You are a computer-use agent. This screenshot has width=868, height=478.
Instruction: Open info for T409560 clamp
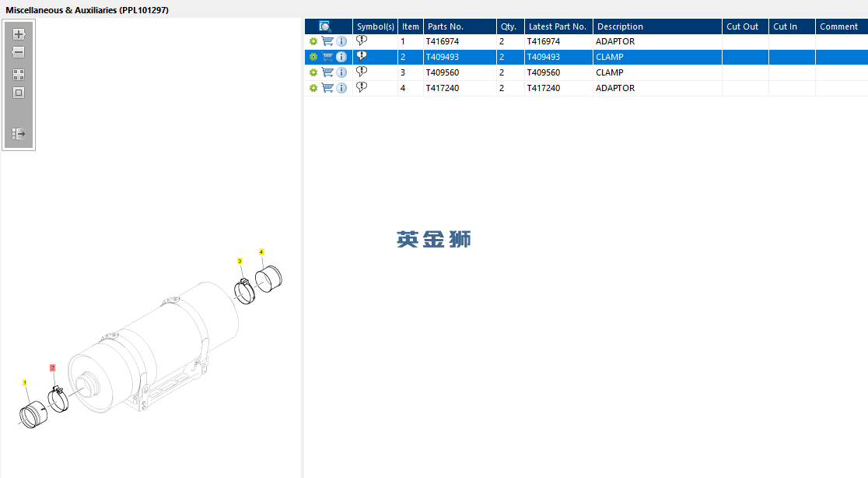point(341,72)
